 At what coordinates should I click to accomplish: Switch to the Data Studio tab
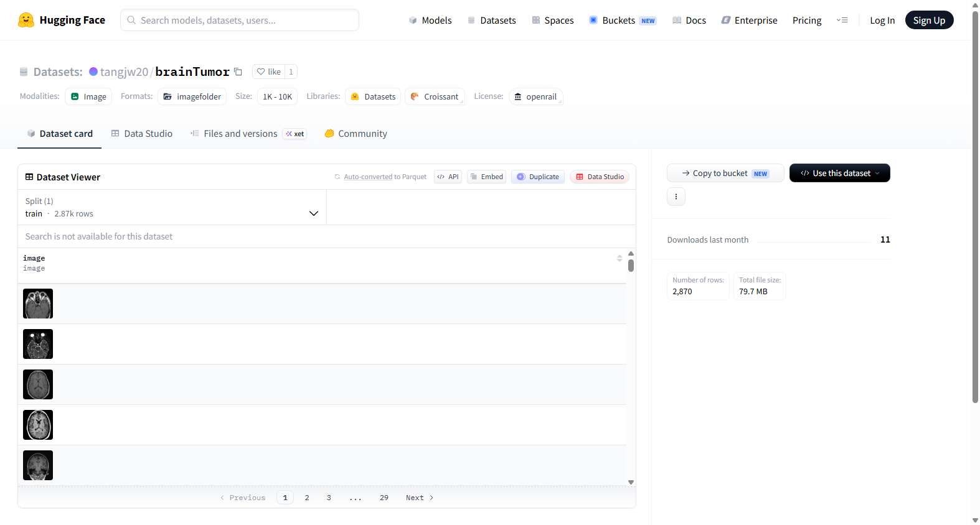[x=142, y=134]
